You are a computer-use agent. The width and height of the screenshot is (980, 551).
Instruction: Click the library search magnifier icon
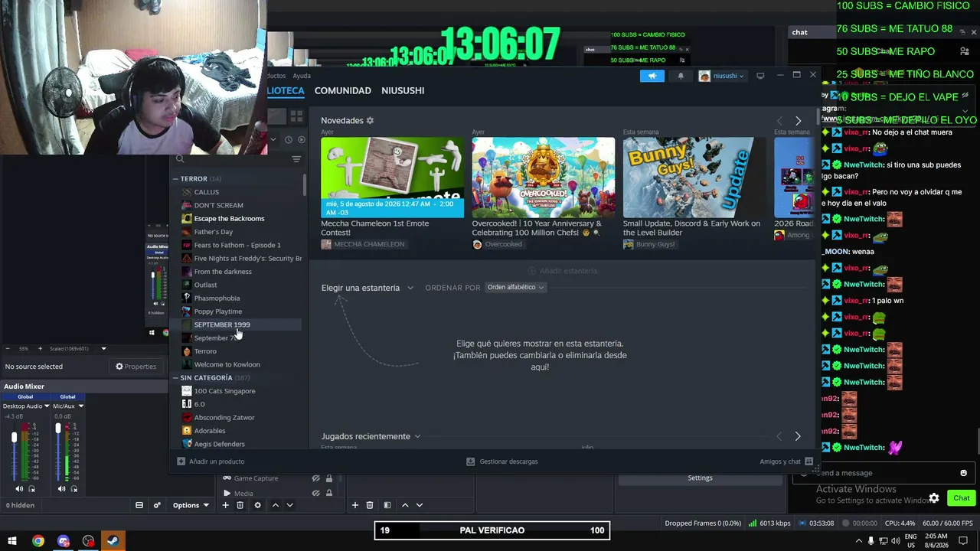click(x=180, y=159)
